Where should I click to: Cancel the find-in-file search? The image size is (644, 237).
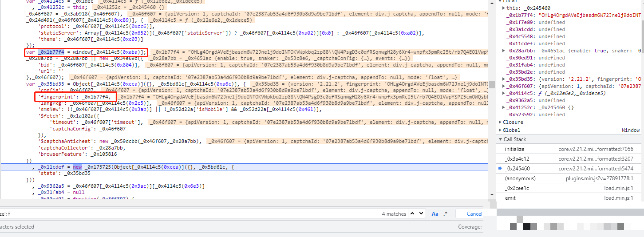[474, 213]
